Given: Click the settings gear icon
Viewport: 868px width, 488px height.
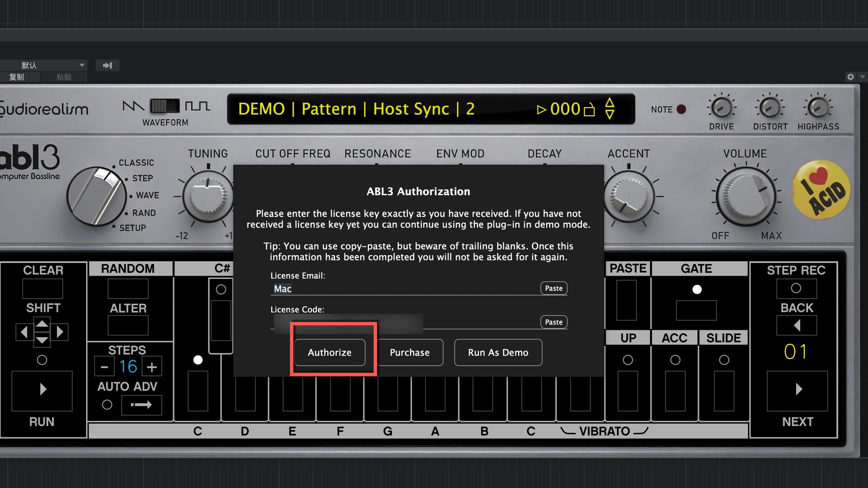Looking at the screenshot, I should click(x=850, y=77).
